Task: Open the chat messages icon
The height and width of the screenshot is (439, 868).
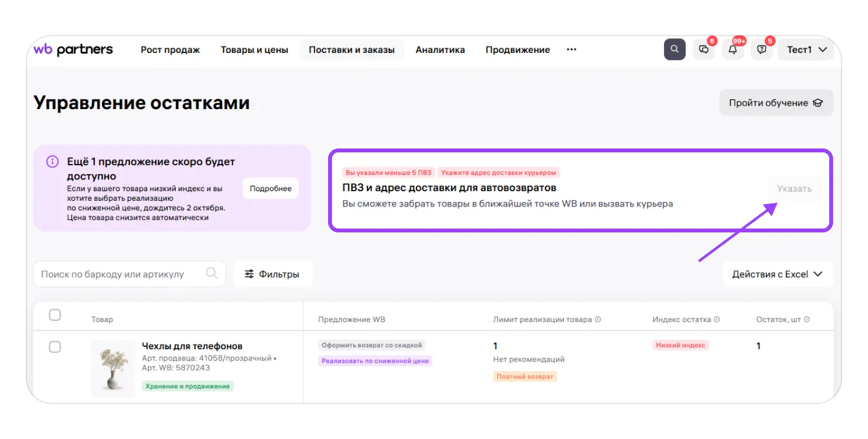Action: click(703, 50)
